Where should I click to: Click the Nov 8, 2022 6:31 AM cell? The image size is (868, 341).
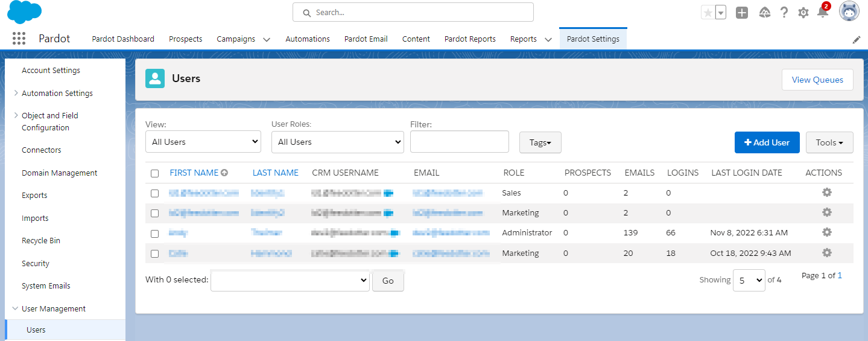point(749,232)
